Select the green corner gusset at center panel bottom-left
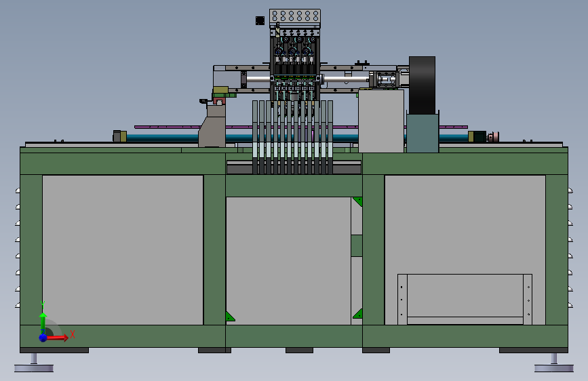 tap(229, 317)
